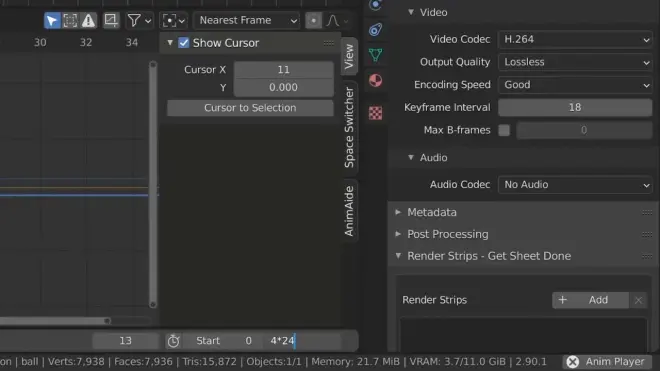Click the Memory 21.7 MiB status text
Screen dimensions: 660x371
(x=357, y=362)
